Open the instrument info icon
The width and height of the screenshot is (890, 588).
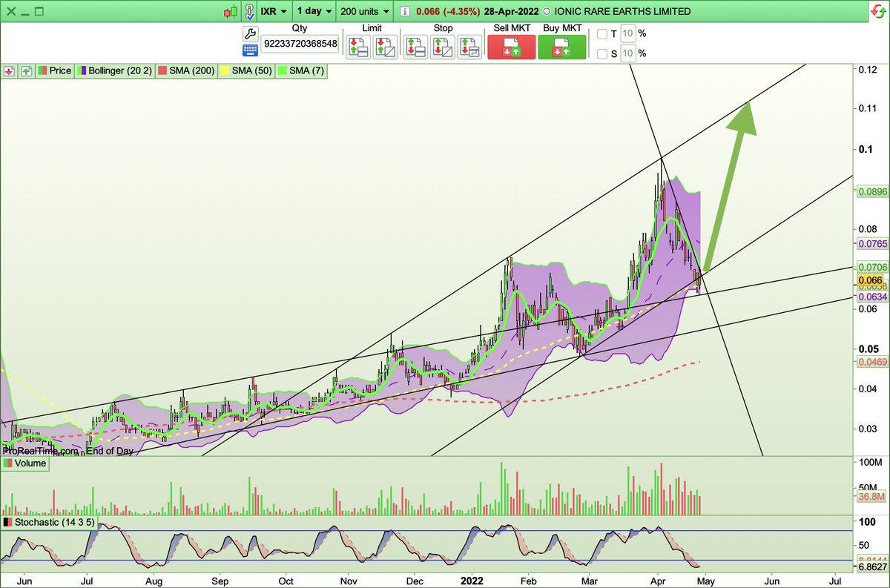[x=404, y=12]
